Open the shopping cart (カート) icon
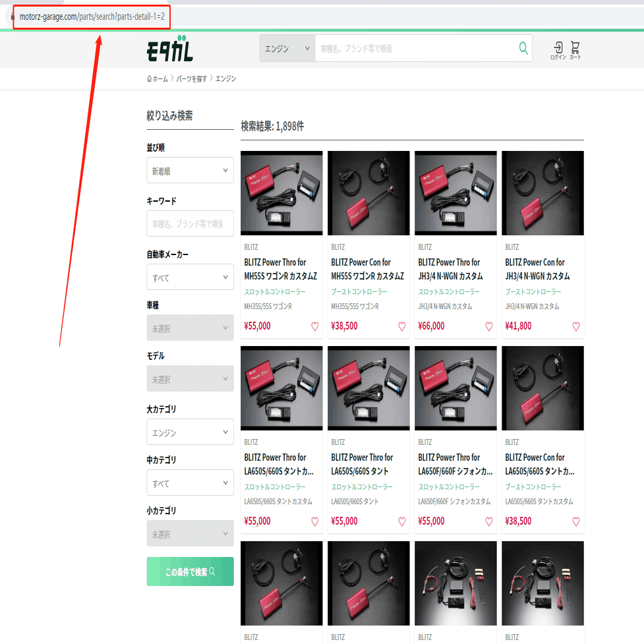 pyautogui.click(x=575, y=51)
